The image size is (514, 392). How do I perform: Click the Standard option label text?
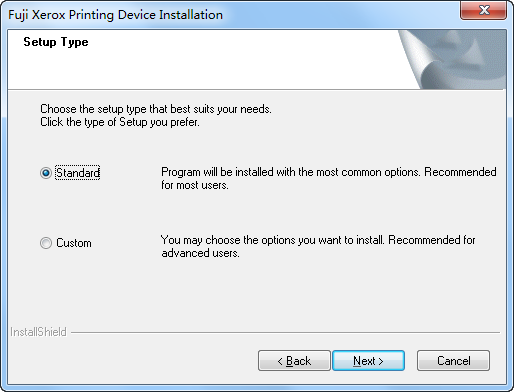click(78, 173)
